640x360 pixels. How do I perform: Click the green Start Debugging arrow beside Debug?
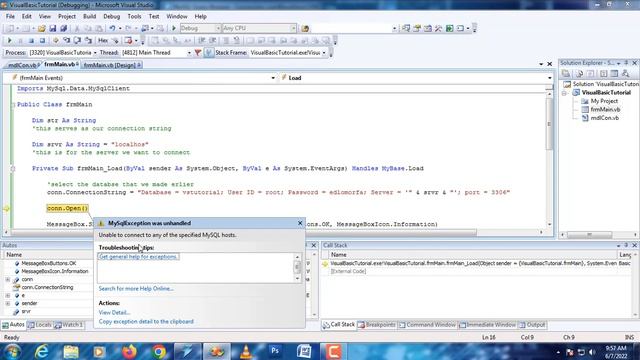pos(174,29)
